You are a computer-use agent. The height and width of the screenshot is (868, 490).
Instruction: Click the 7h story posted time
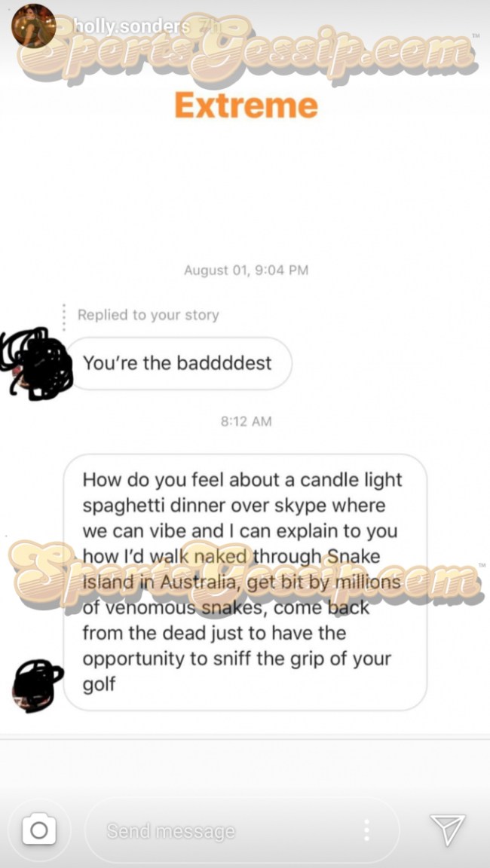click(205, 26)
